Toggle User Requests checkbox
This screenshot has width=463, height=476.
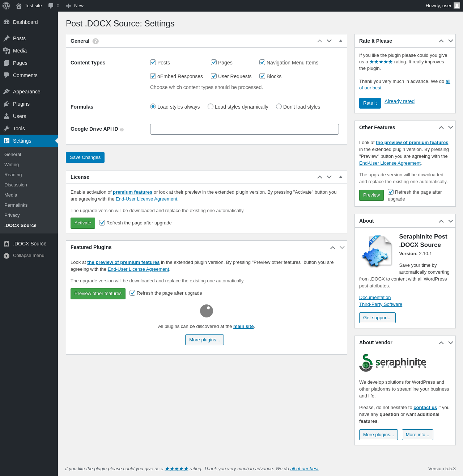pyautogui.click(x=214, y=76)
